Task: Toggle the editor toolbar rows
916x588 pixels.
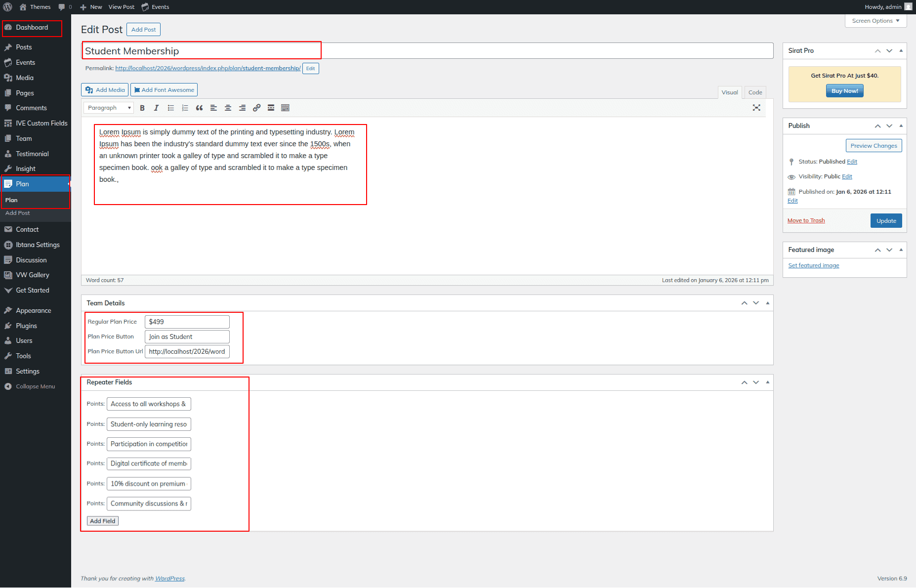Action: click(x=285, y=108)
